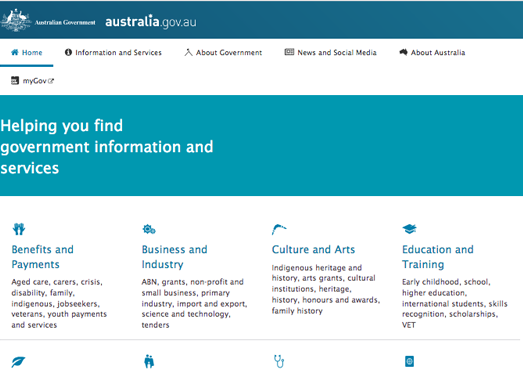Image resolution: width=523 pixels, height=375 pixels.
Task: Click the external link arrow beside myGov
Action: (51, 81)
